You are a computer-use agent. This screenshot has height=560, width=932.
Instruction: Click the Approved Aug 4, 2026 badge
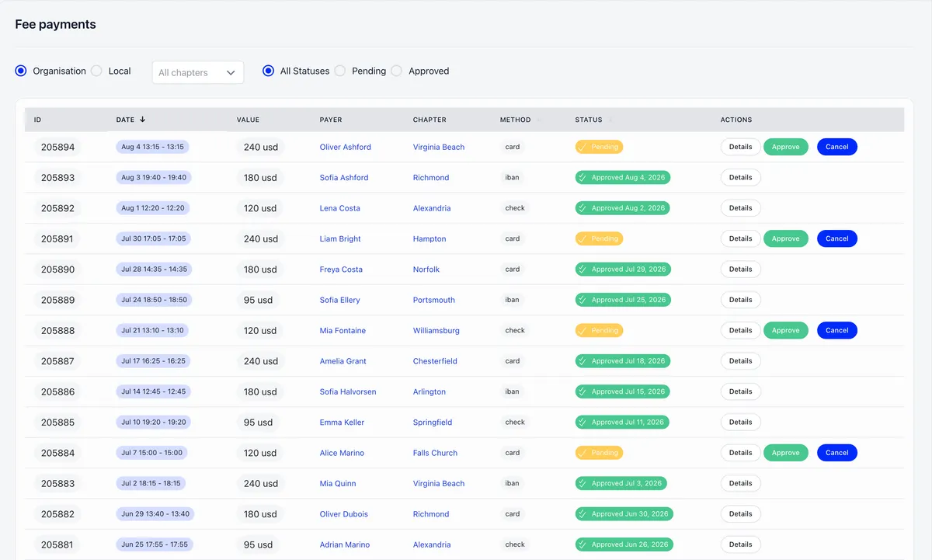pos(622,177)
